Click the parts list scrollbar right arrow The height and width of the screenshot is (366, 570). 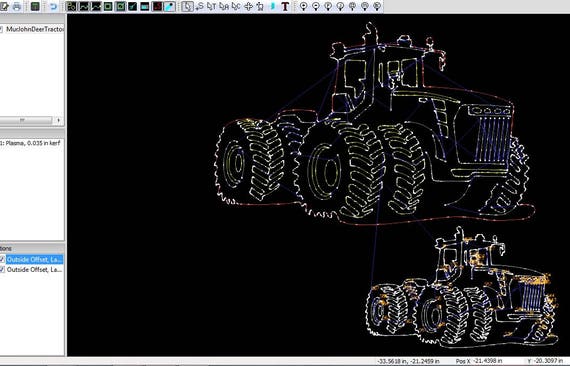tap(59, 120)
